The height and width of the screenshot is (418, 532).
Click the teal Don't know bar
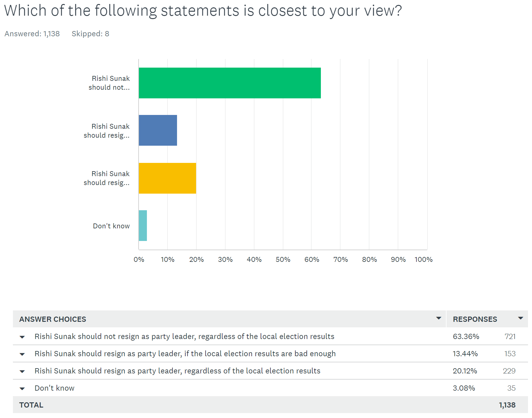click(x=143, y=226)
